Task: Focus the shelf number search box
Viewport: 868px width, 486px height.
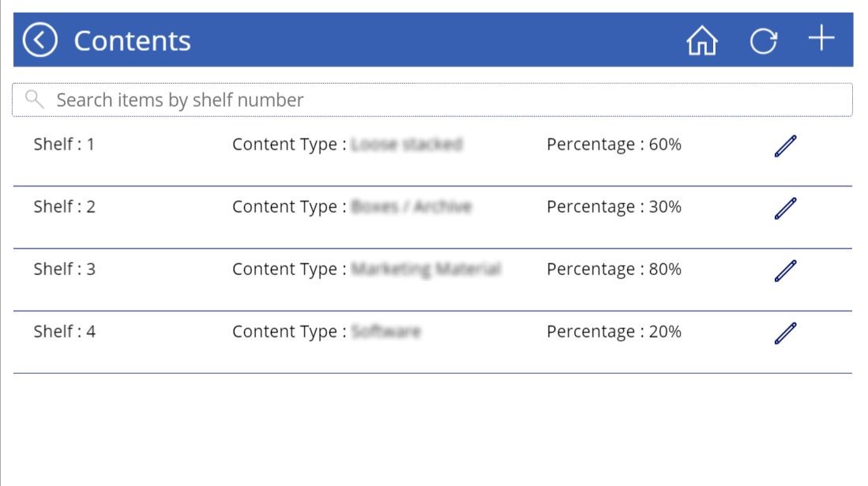Action: click(432, 100)
